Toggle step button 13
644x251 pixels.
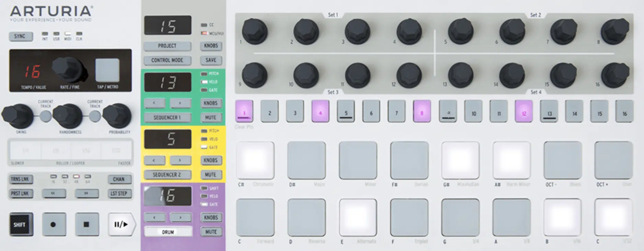[x=549, y=111]
